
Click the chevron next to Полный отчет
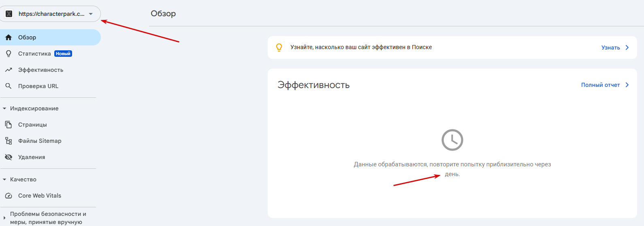(627, 85)
